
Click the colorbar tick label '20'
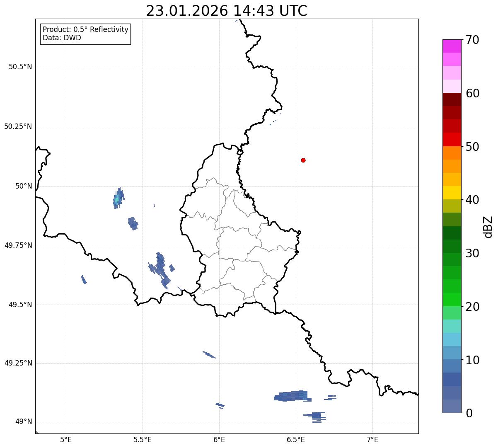472,307
